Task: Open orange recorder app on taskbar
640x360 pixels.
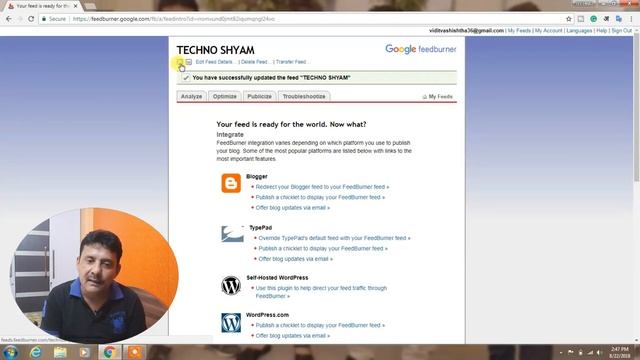Action: [135, 352]
